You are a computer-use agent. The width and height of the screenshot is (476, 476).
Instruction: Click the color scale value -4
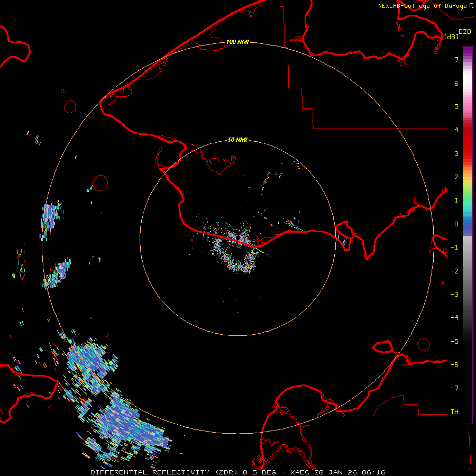[454, 318]
